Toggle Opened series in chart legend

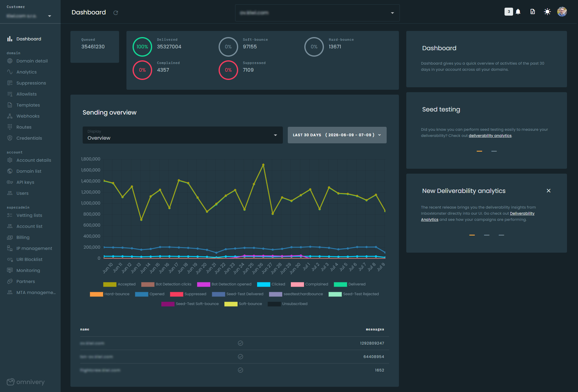point(150,294)
